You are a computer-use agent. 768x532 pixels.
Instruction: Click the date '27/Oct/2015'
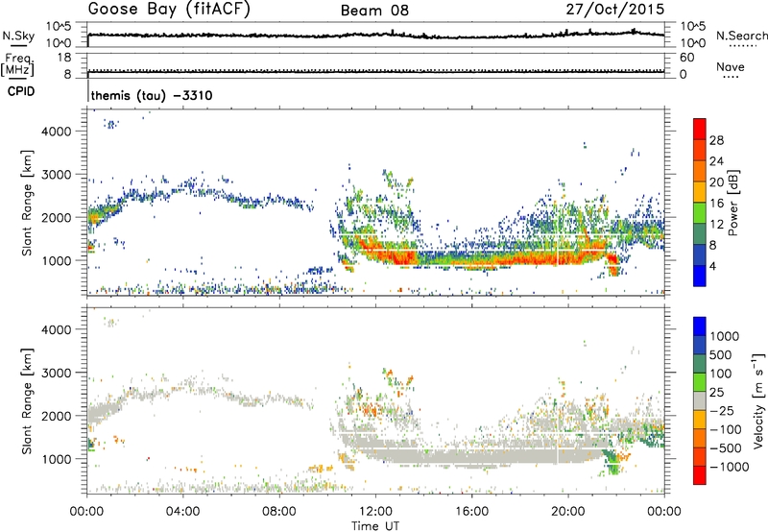(x=615, y=10)
